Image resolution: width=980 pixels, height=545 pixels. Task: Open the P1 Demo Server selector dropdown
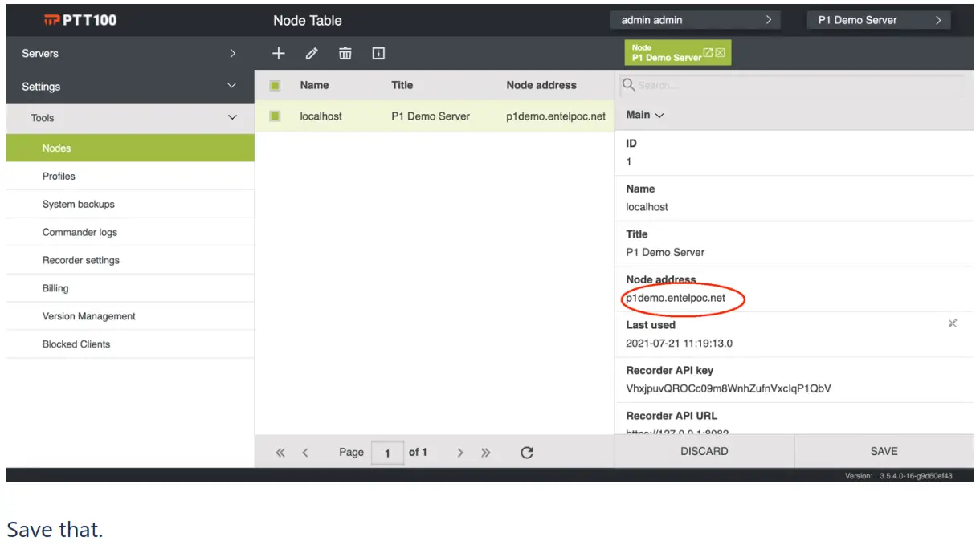coord(879,20)
